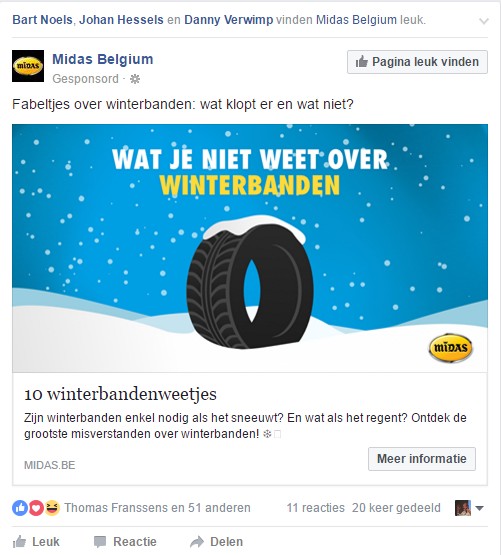The height and width of the screenshot is (555, 501).
Task: Open the winterbanden ad image
Action: point(250,248)
